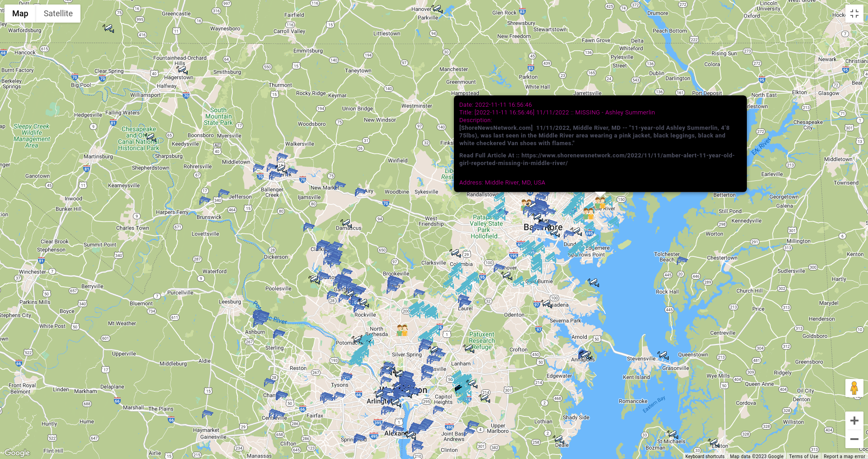Screen dimensions: 868x459
Task: Switch to the Map view tab
Action: click(x=20, y=14)
